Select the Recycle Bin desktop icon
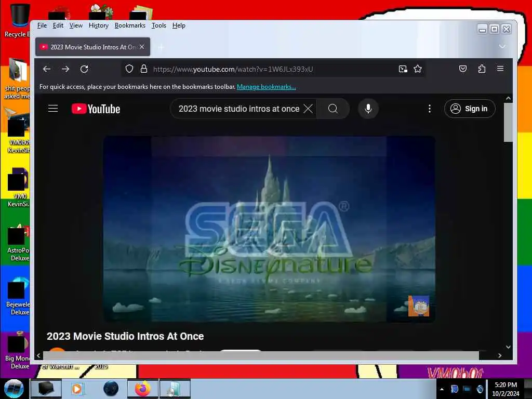The image size is (532, 399). (18, 20)
